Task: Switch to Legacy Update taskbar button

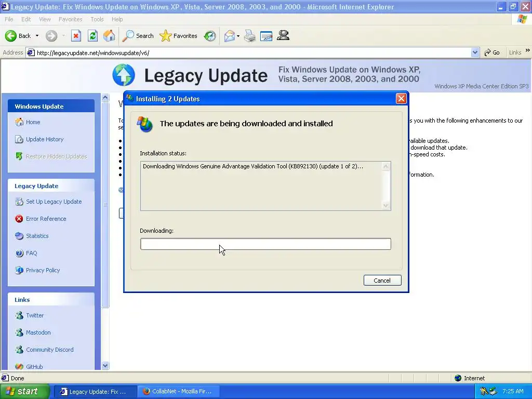Action: [x=96, y=392]
